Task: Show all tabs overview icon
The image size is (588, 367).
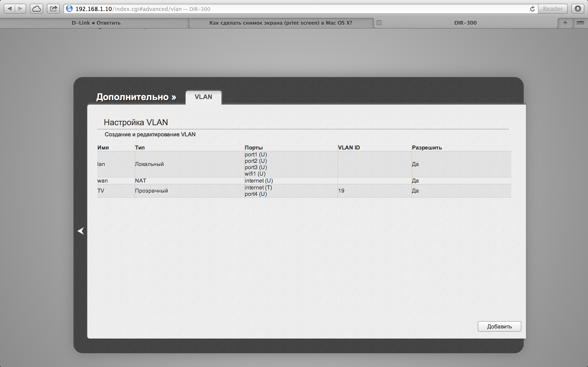Action: click(x=580, y=23)
